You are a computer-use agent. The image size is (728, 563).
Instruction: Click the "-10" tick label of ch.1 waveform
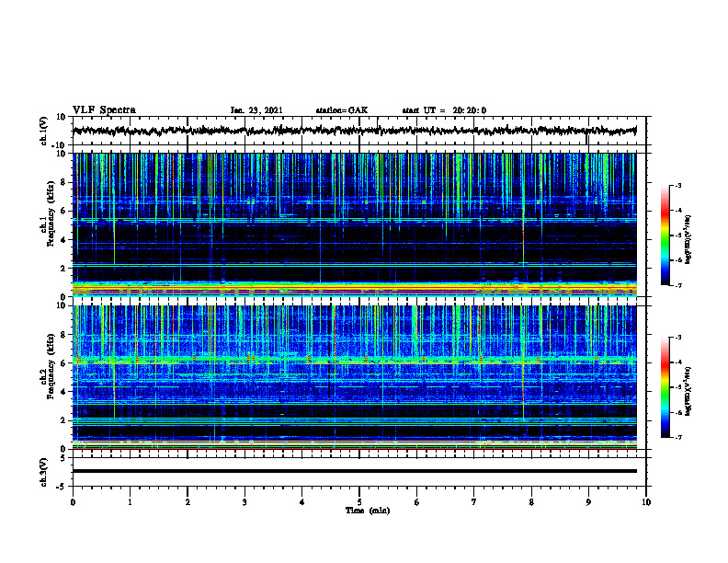[x=60, y=145]
